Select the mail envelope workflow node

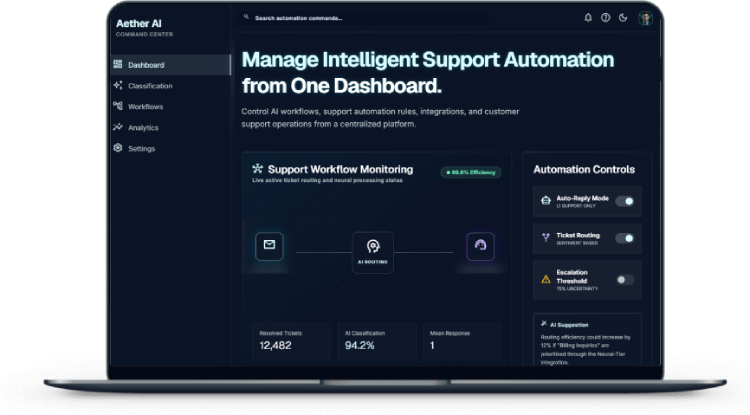click(x=269, y=246)
